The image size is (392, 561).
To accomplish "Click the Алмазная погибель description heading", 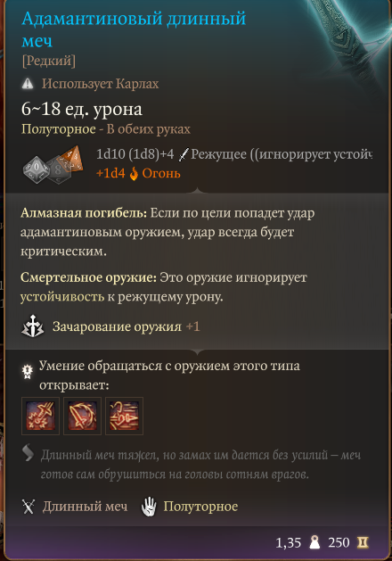I will [x=84, y=213].
